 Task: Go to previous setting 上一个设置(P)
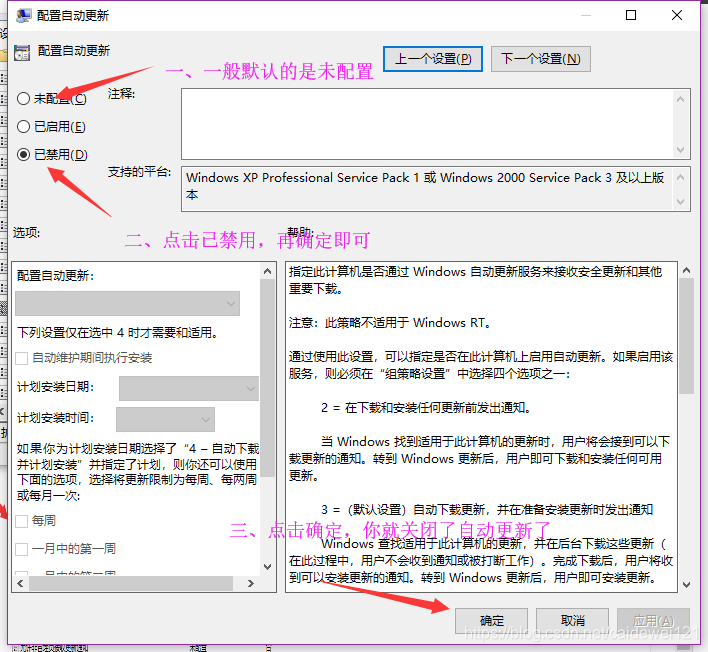point(433,59)
